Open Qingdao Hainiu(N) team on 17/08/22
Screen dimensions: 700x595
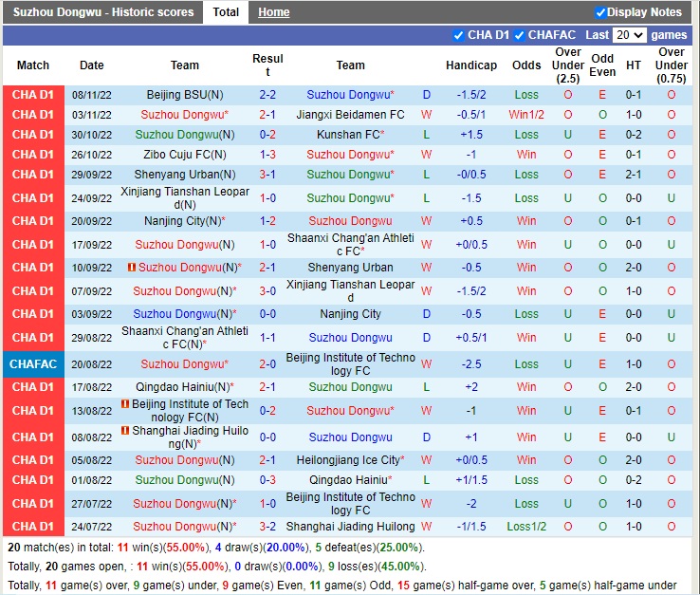[x=185, y=387]
